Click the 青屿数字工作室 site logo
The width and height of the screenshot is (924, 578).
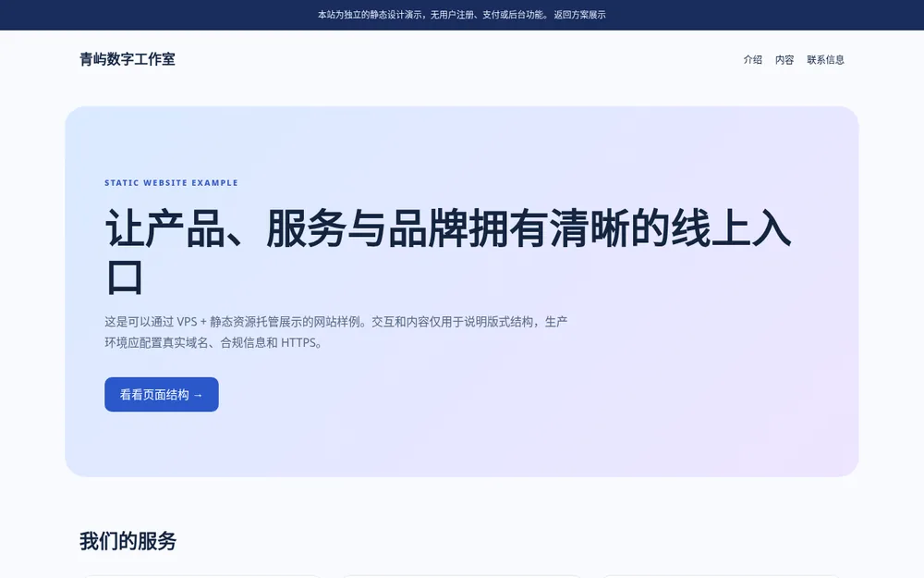tap(128, 59)
